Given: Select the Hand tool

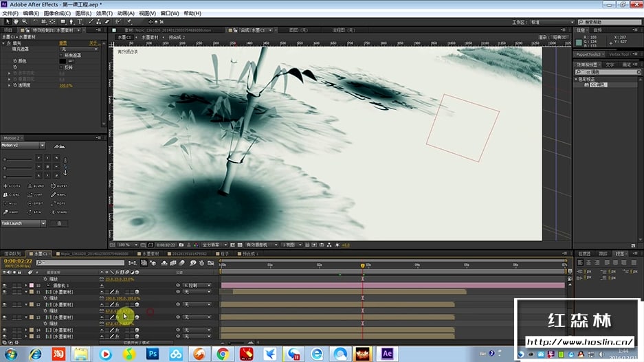Looking at the screenshot, I should (x=16, y=21).
